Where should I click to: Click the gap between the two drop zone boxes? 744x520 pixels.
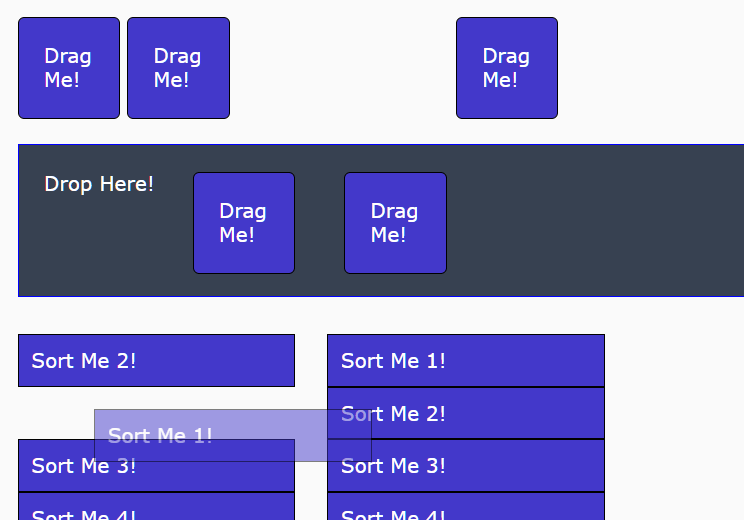[319, 223]
